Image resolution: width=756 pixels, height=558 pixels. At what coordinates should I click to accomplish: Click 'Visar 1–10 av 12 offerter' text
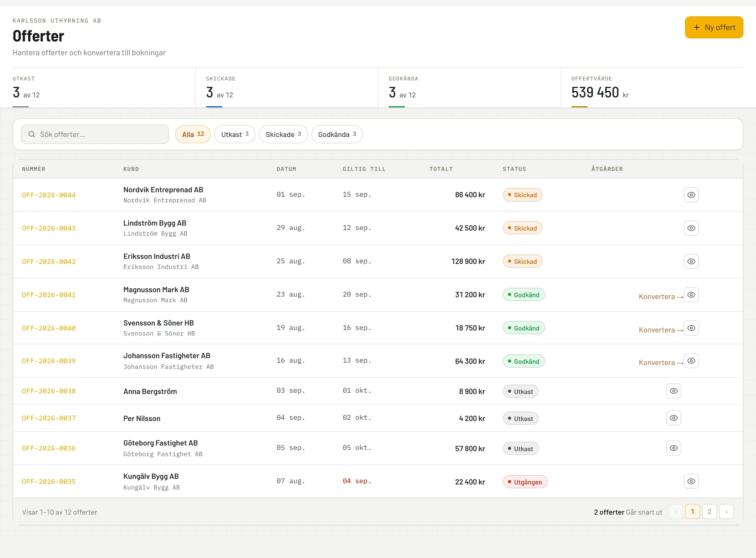coord(59,512)
